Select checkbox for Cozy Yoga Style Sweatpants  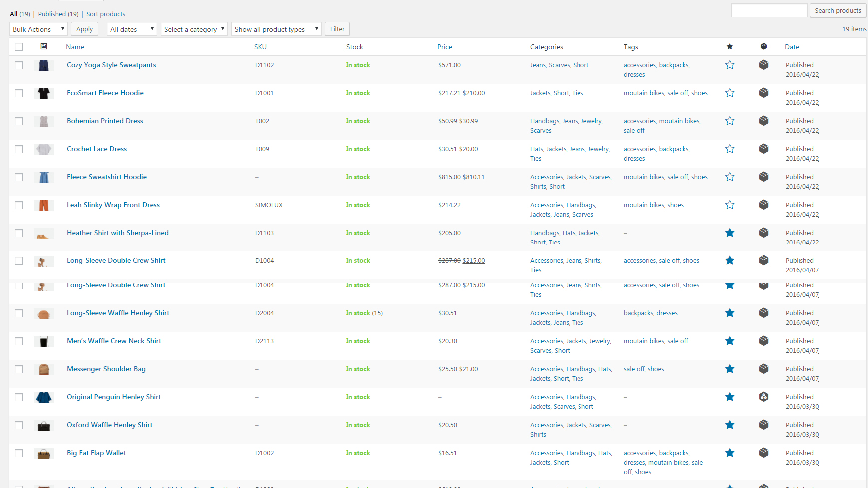[x=19, y=65]
